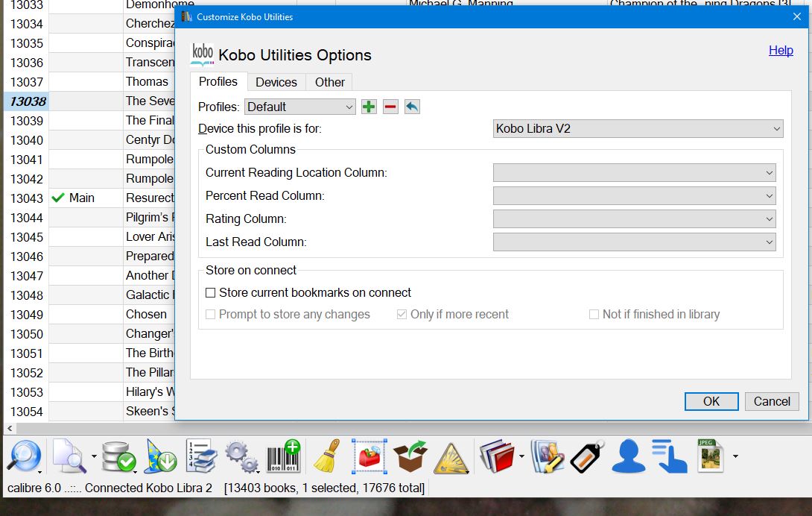This screenshot has height=516, width=812.
Task: Click the broom cleanup icon
Action: pos(327,456)
